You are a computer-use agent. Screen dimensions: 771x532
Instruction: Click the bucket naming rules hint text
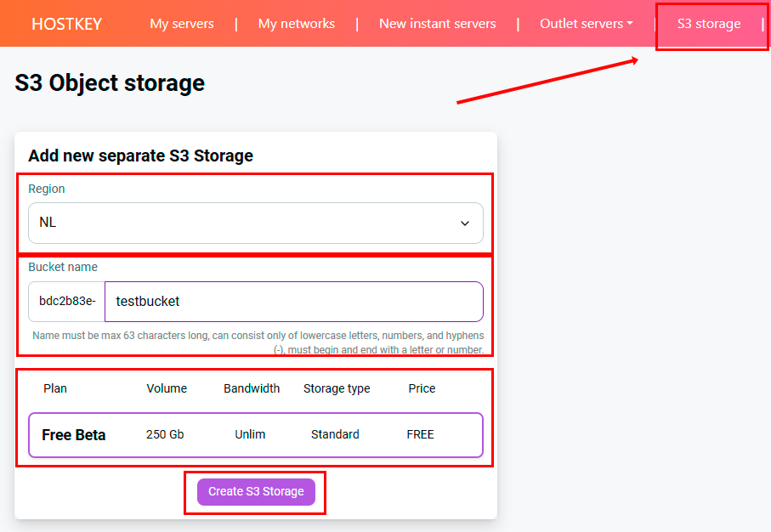pyautogui.click(x=258, y=342)
